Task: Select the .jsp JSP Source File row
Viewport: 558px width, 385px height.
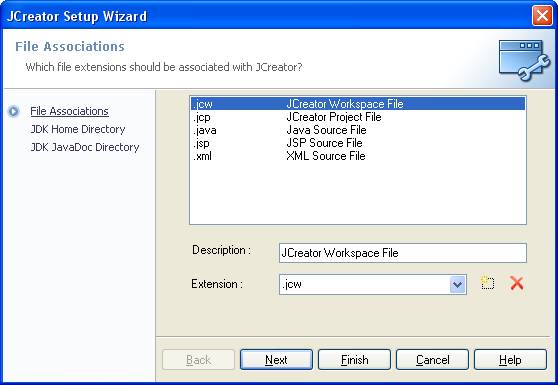Action: pos(358,143)
